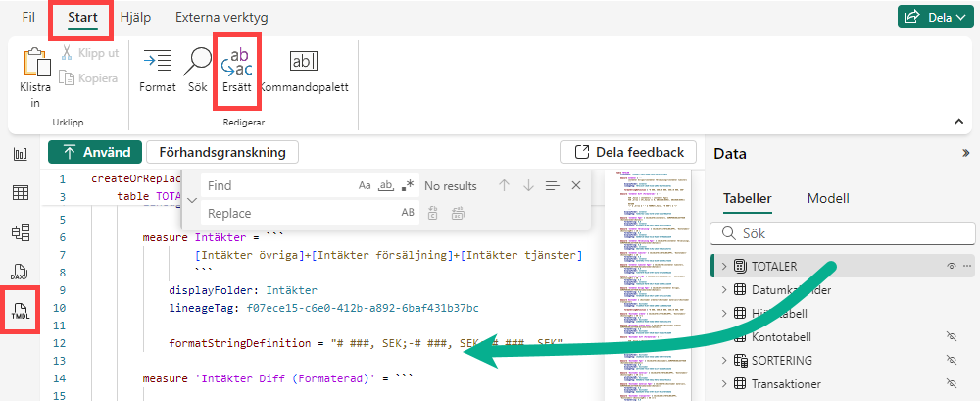Toggle visibility of TOTALER table

(x=952, y=267)
